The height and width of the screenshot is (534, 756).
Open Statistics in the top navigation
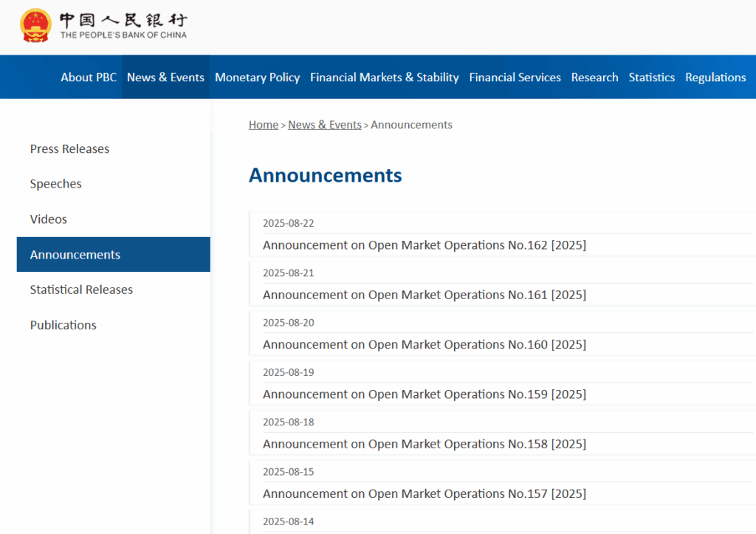coord(651,77)
